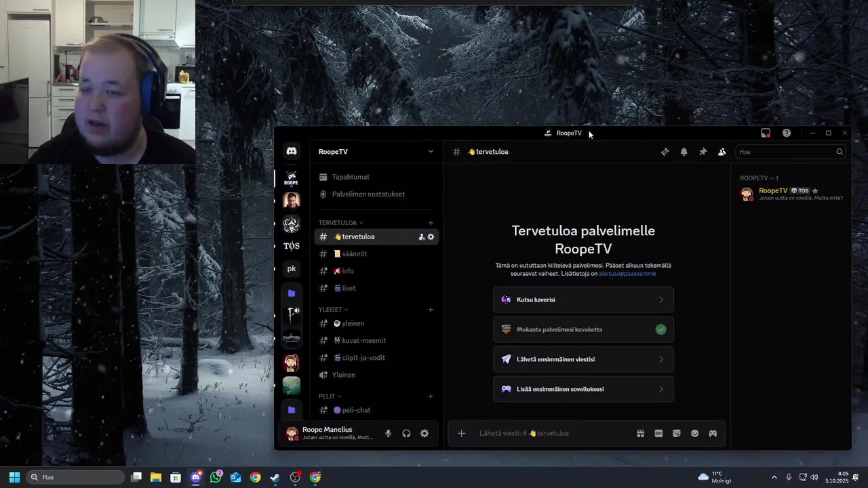Click Lähetä ensimmäinen viestisi button
Viewport: 868px width, 488px height.
(x=583, y=359)
